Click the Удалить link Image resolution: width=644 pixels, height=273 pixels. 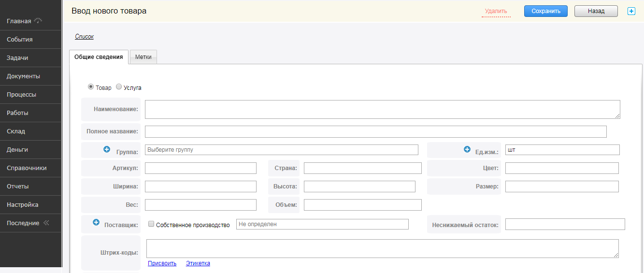tap(496, 11)
